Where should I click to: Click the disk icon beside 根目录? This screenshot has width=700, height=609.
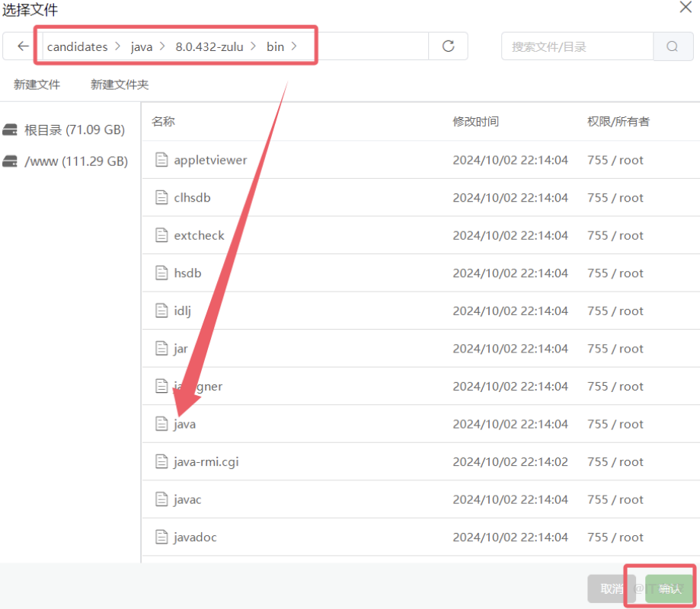(11, 129)
